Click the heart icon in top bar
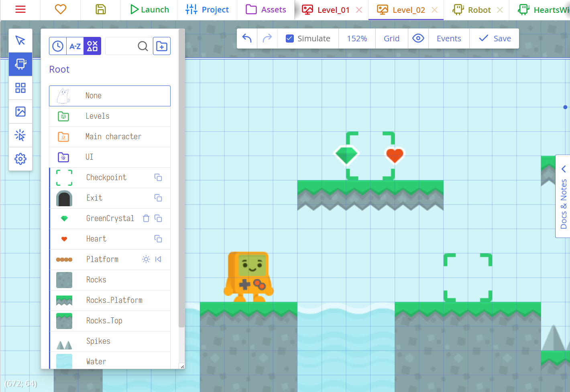The width and height of the screenshot is (570, 392). pyautogui.click(x=60, y=10)
